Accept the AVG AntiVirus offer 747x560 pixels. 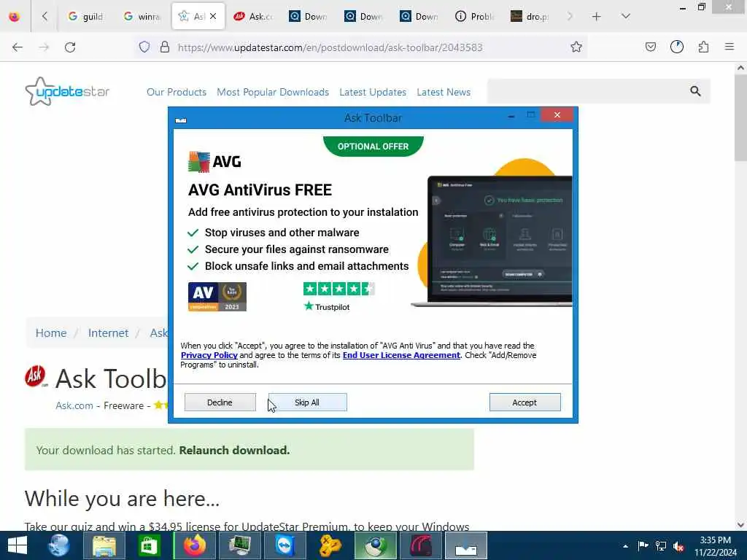[x=525, y=402]
